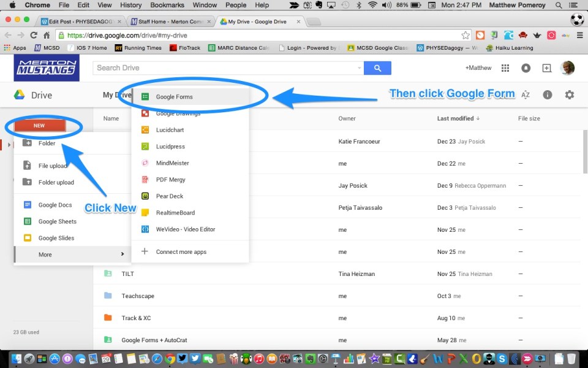Expand the search options dropdown arrow
588x368 pixels.
pos(359,68)
